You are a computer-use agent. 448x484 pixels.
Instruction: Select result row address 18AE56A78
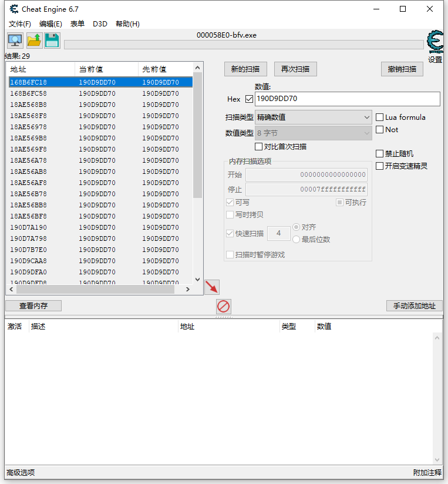click(100, 160)
